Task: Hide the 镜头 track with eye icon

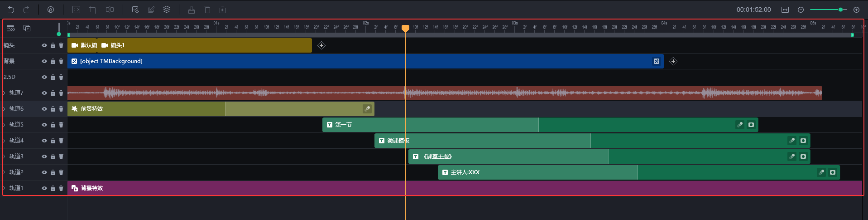Action: coord(44,45)
